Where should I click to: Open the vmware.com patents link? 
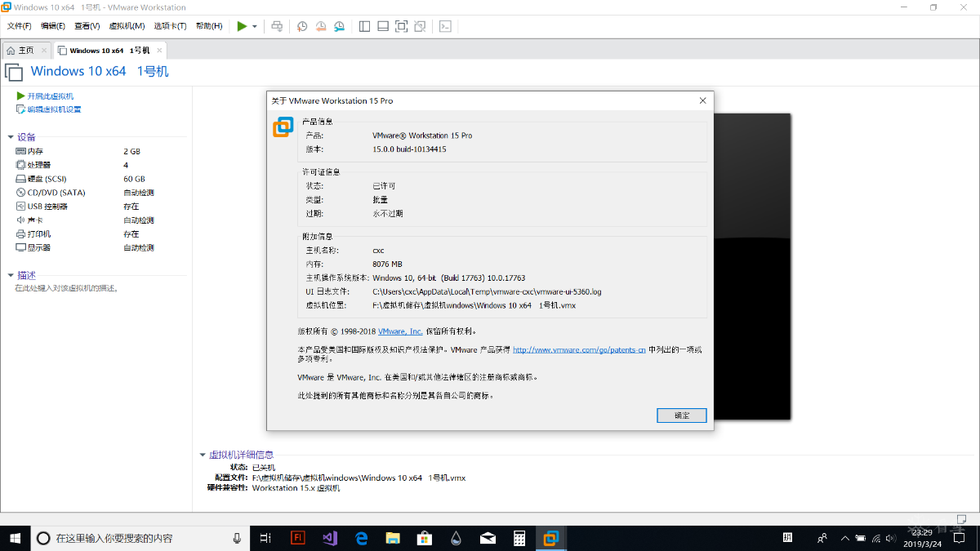[x=579, y=349]
